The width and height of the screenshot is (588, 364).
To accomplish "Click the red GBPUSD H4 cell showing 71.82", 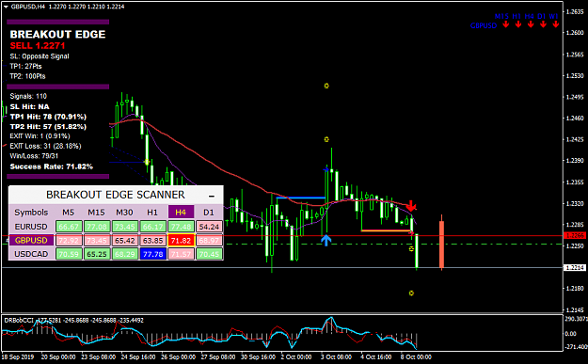I will pos(182,240).
